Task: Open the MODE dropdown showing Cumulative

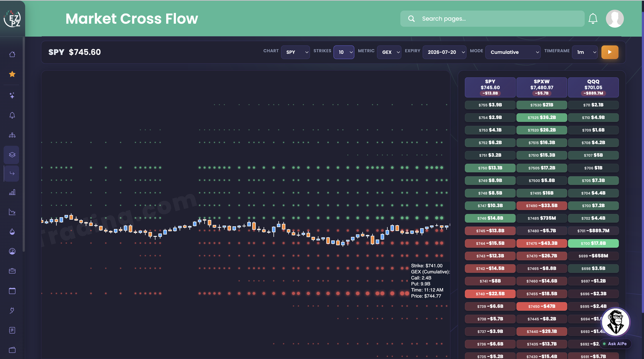Action: coord(513,52)
